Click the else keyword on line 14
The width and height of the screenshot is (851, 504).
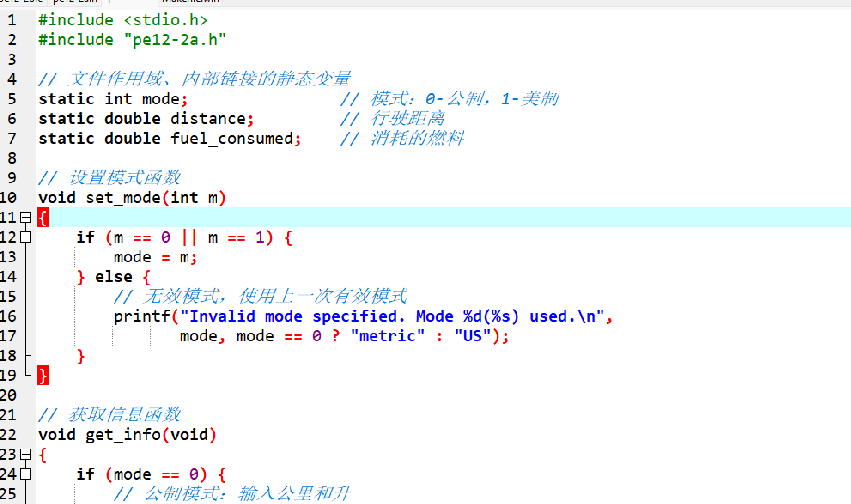113,277
